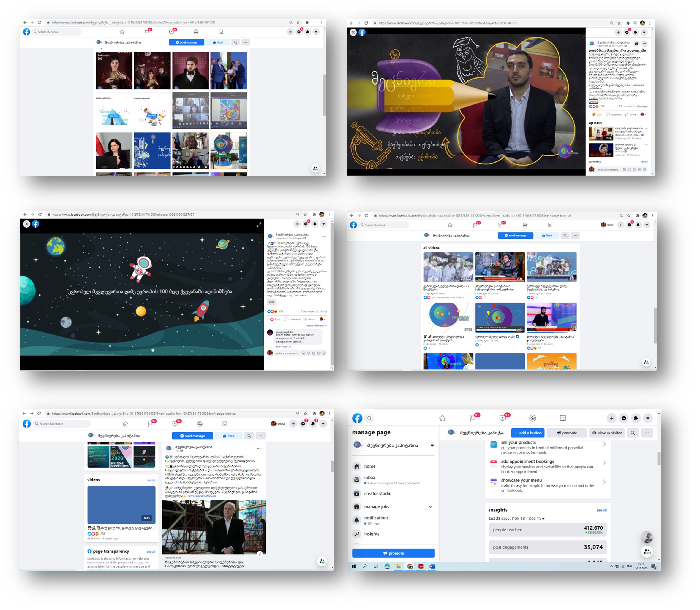The height and width of the screenshot is (610, 700).
Task: Click the blue add a button
Action: click(x=528, y=433)
